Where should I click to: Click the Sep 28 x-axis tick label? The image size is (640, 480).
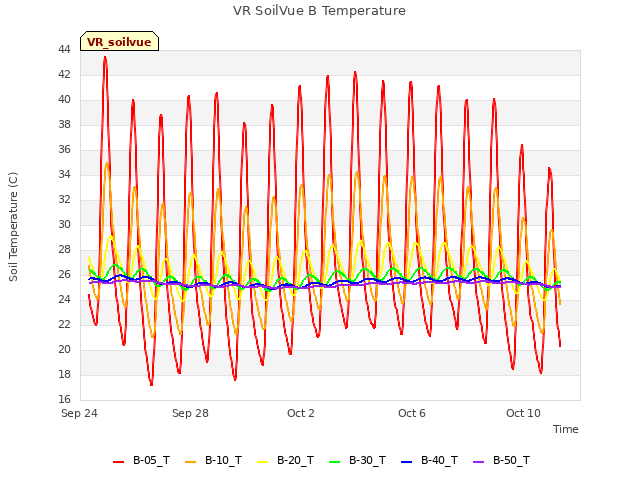click(x=190, y=413)
